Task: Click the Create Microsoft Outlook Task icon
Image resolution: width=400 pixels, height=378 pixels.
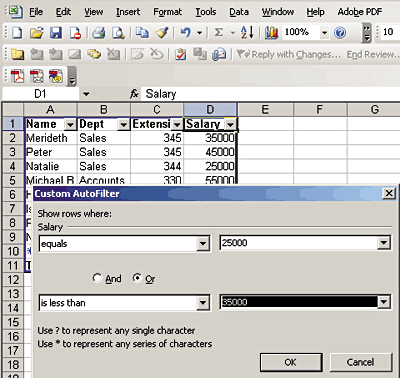Action: coord(180,54)
